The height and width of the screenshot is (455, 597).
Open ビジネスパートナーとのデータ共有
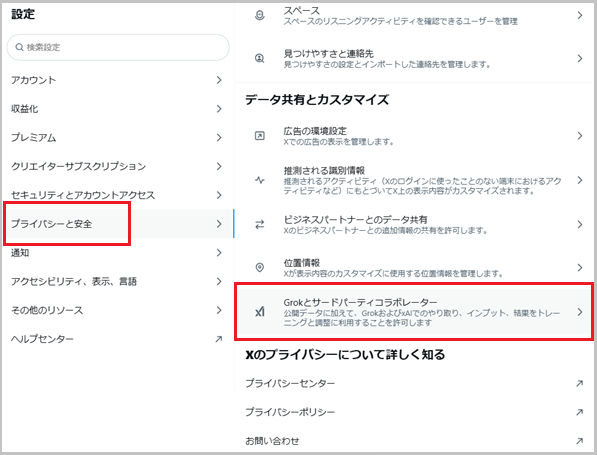pos(415,225)
